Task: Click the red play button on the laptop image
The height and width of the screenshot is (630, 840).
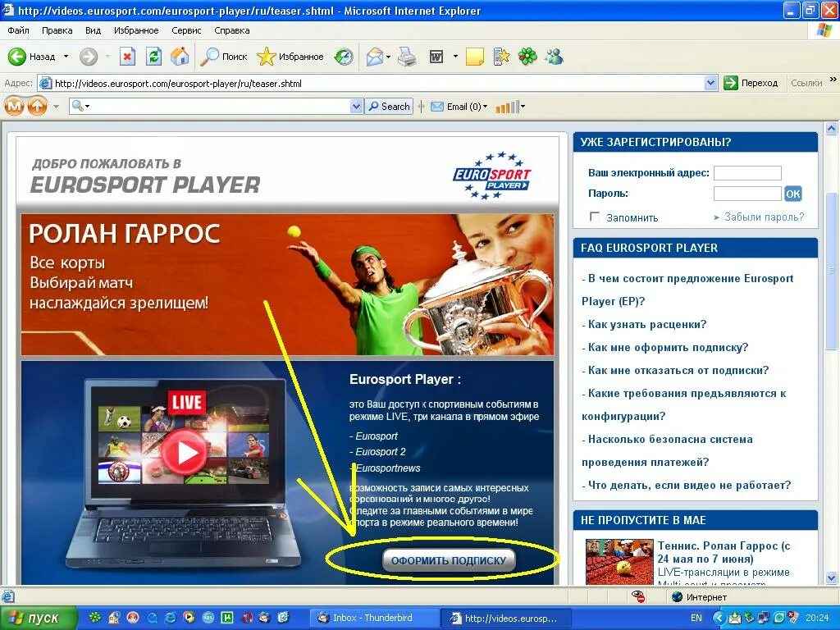Action: [184, 452]
